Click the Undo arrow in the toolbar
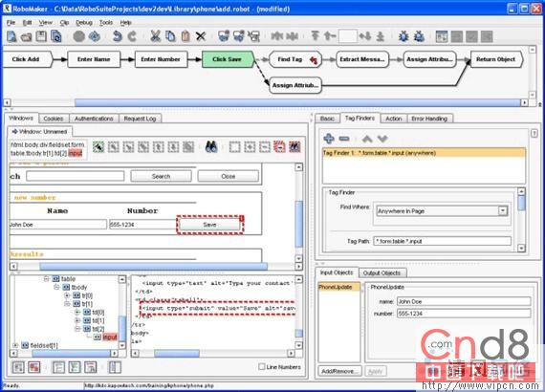545x392 pixels. tap(118, 36)
